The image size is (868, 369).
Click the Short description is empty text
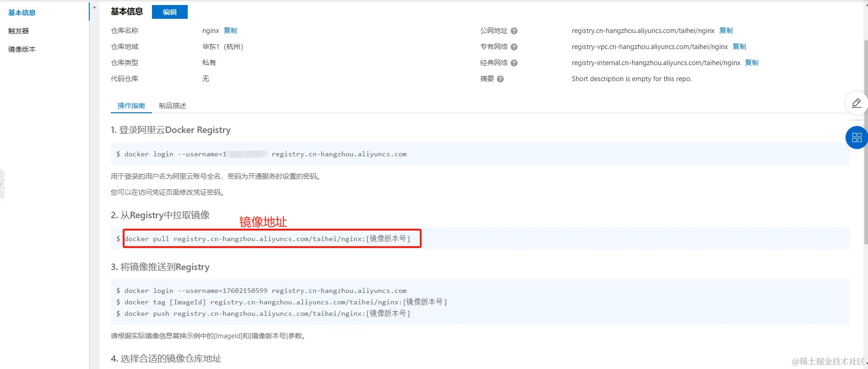pos(632,79)
